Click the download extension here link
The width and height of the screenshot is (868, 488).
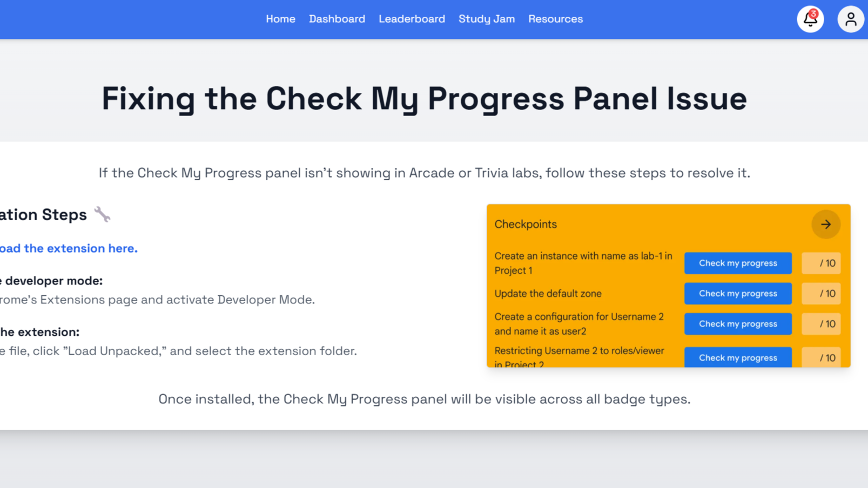coord(69,248)
